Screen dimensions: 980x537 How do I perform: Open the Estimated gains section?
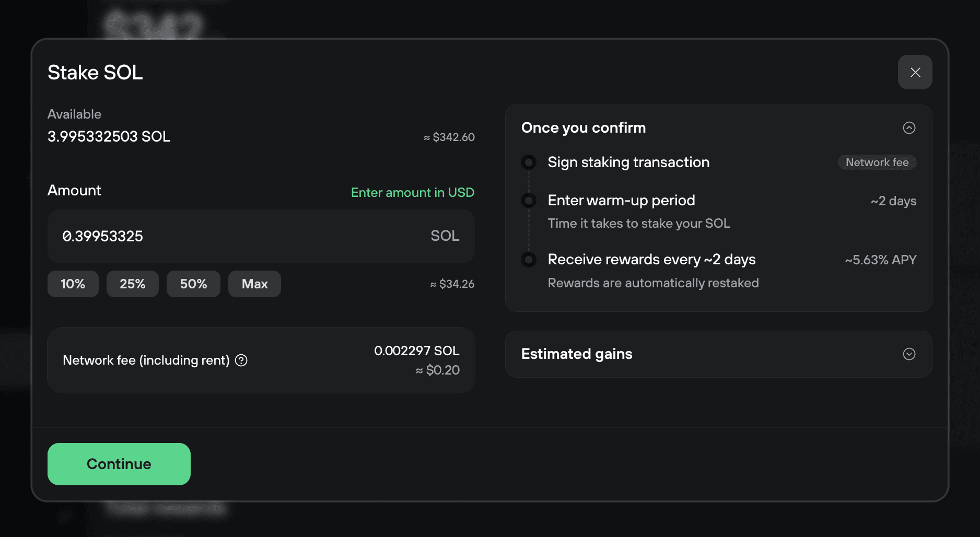click(x=909, y=354)
